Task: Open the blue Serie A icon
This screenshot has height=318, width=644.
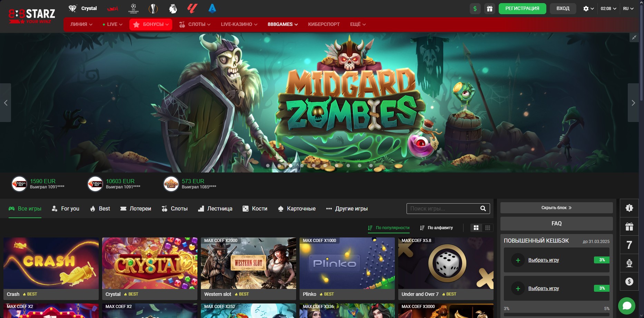Action: point(212,8)
